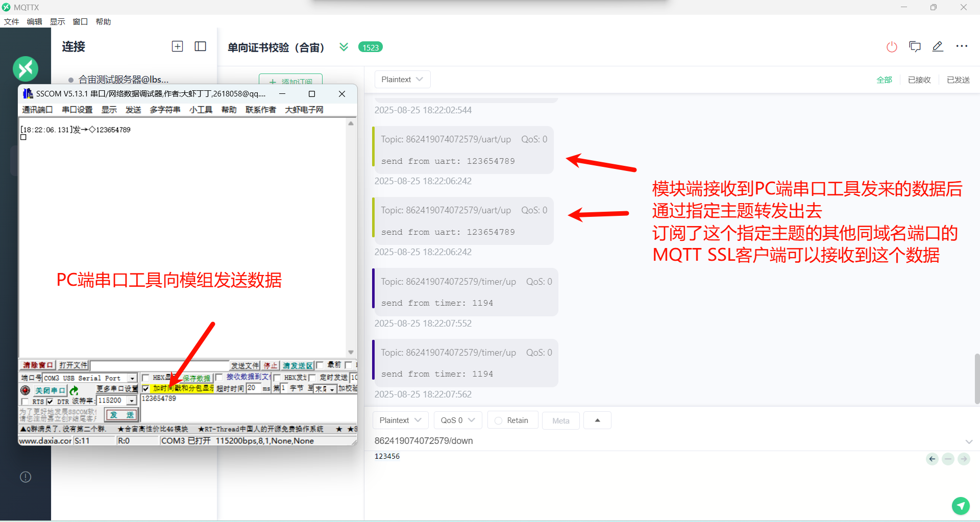Click the SSCOM receive area scrollbar
The image size is (980, 522).
351,238
